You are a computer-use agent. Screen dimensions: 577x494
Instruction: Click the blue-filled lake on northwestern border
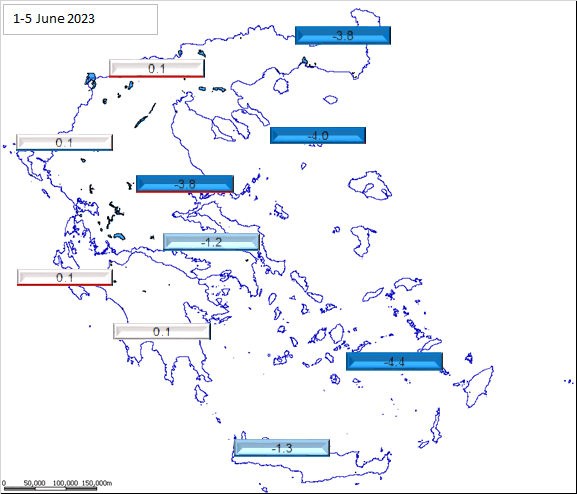(x=91, y=81)
